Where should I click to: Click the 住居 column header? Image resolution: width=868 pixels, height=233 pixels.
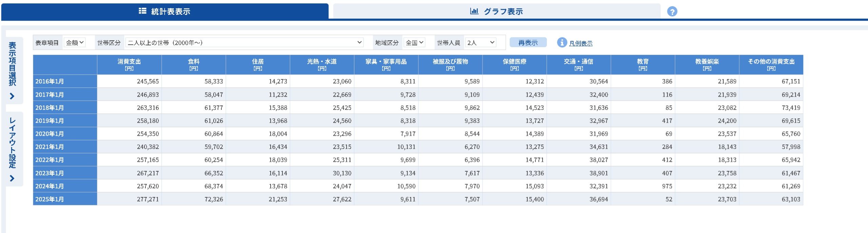coord(258,64)
